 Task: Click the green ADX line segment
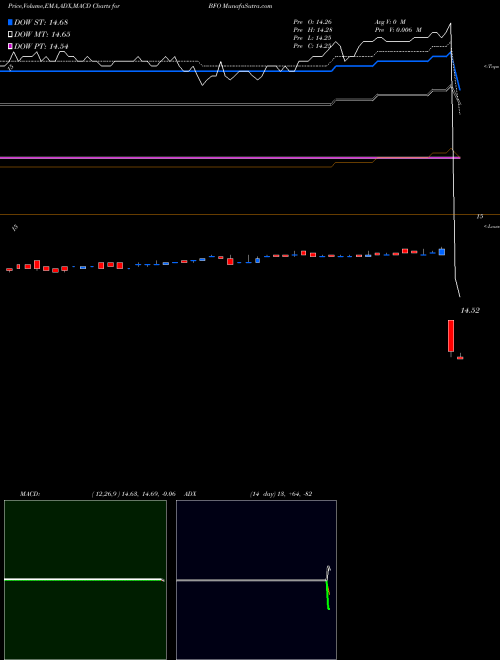(327, 595)
